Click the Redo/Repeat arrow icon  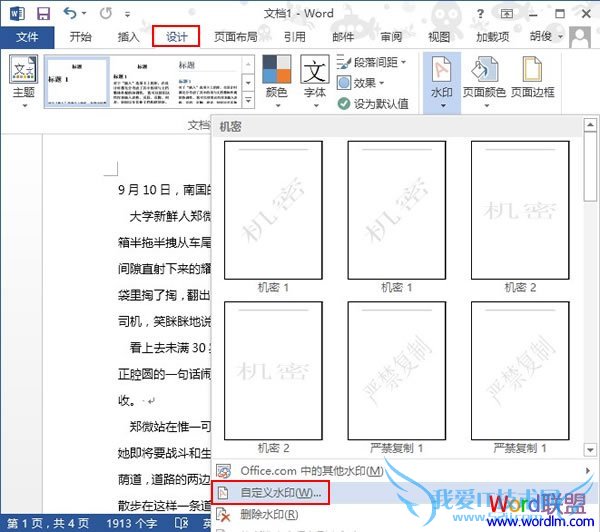point(106,14)
